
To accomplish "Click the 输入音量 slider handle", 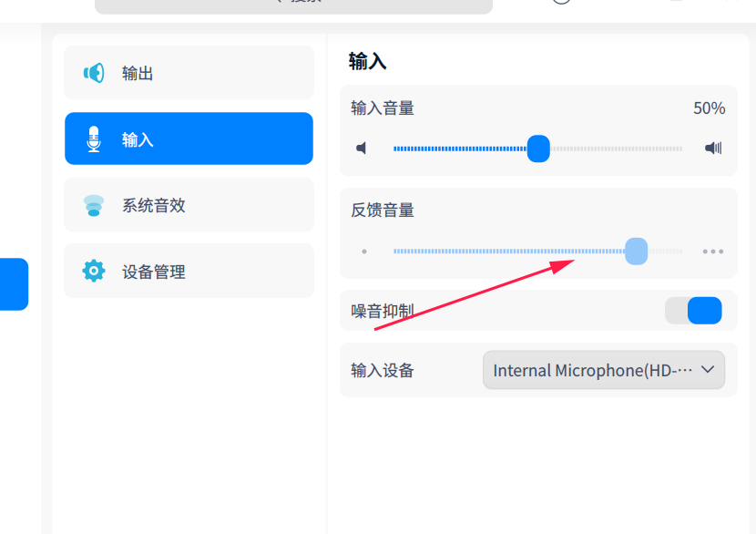I will (x=538, y=149).
